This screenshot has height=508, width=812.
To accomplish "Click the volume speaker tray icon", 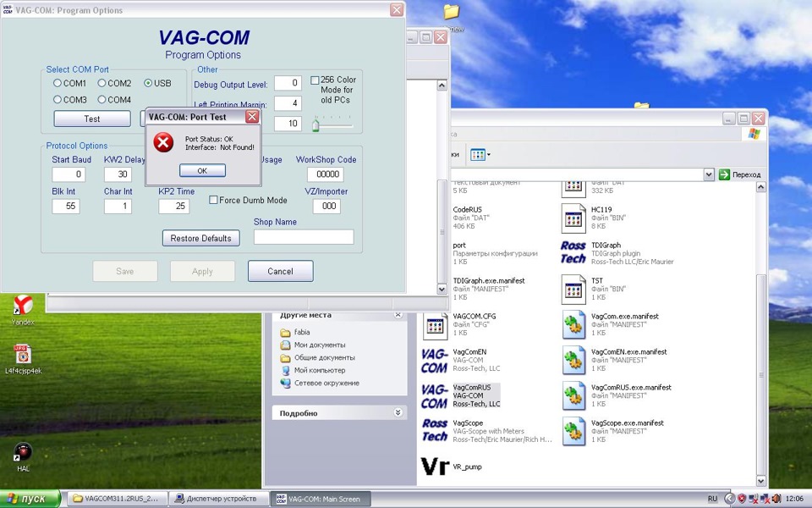I will tap(776, 499).
